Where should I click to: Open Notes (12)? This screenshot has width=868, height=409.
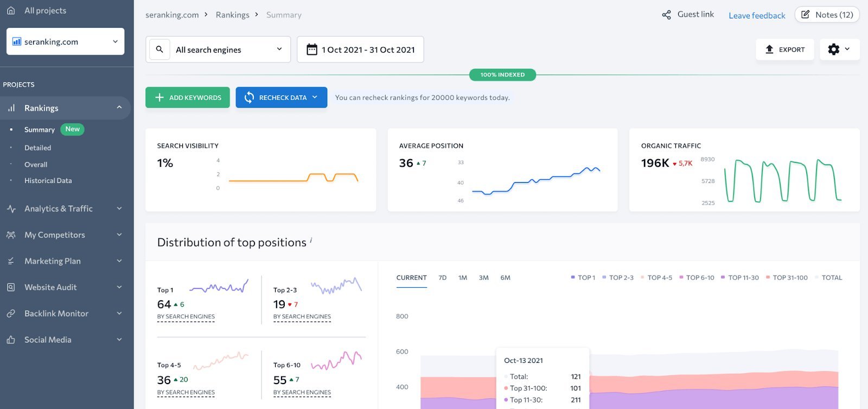(x=827, y=15)
